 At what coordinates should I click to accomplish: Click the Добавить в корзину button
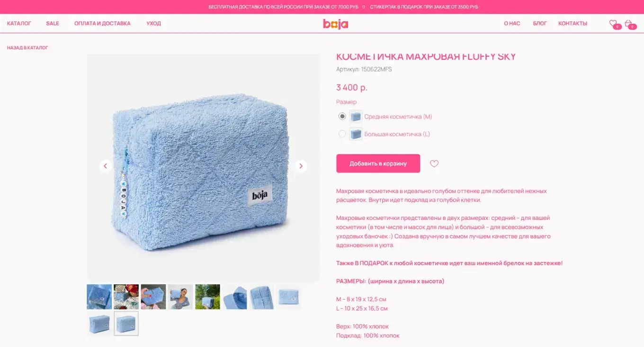(378, 164)
